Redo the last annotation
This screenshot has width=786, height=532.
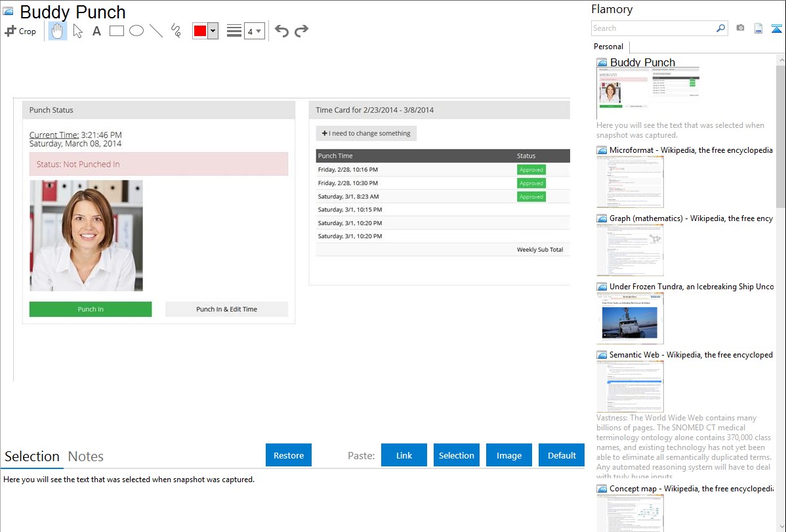(301, 31)
